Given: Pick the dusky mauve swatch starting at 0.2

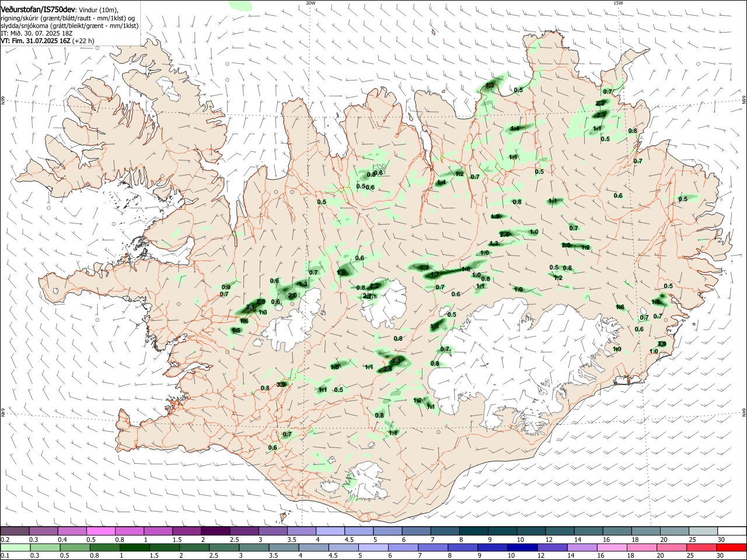Looking at the screenshot, I should [x=15, y=531].
